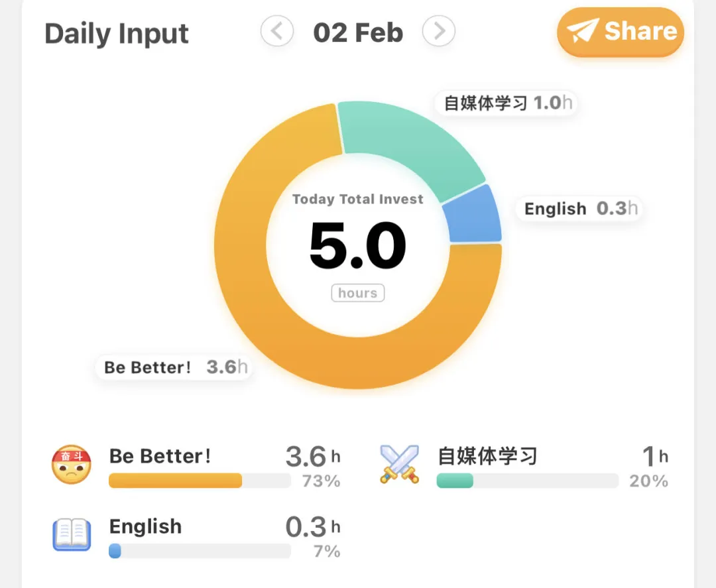Click the blue English progress bar

pyautogui.click(x=115, y=551)
